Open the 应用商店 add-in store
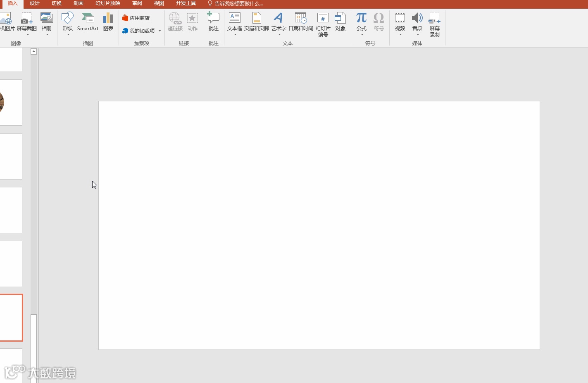Viewport: 588px width, 383px height. pos(136,18)
